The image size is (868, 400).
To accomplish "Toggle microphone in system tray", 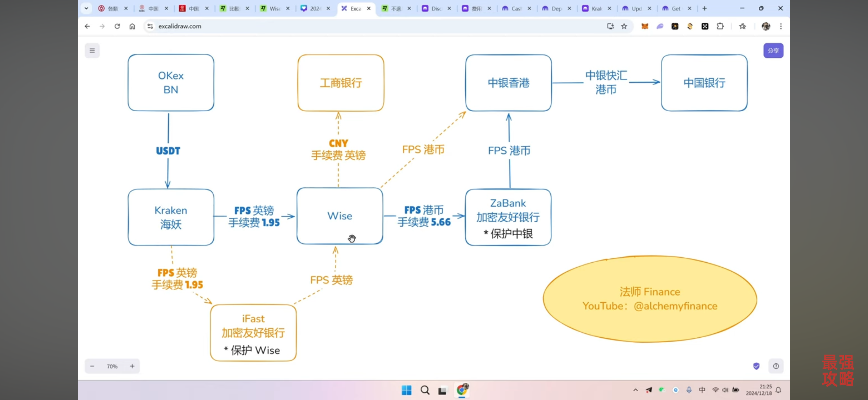I will click(x=689, y=390).
